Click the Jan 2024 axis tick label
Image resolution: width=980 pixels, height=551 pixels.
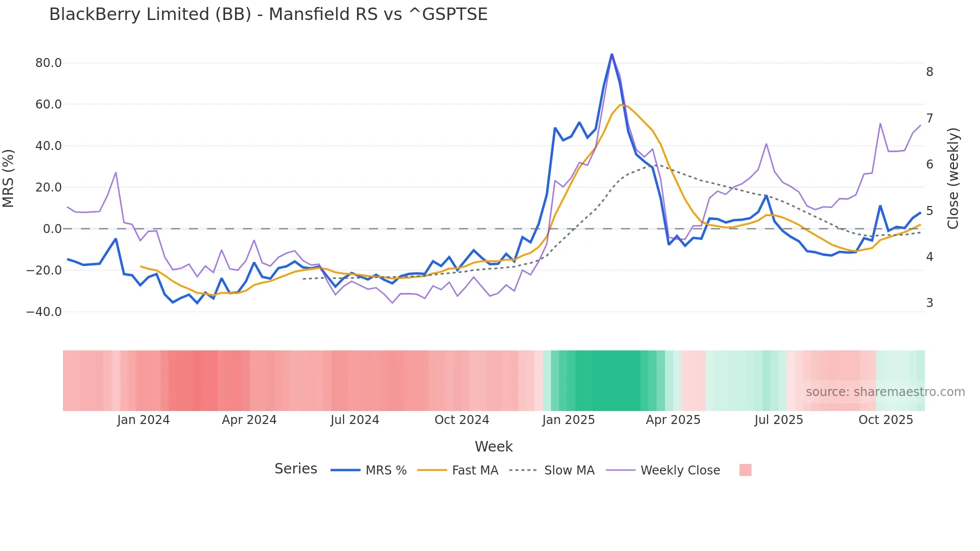[143, 420]
